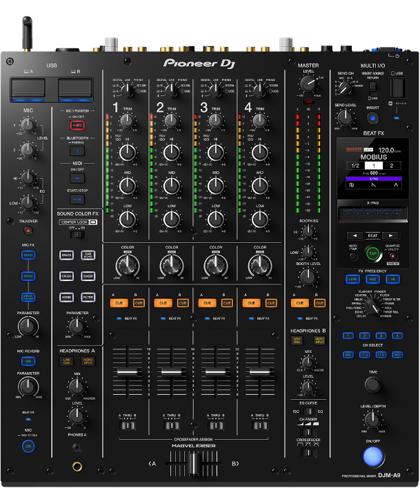Click the EQ CURVE ISO/EQ switch
Screen dimensions: 420x504
[308, 411]
